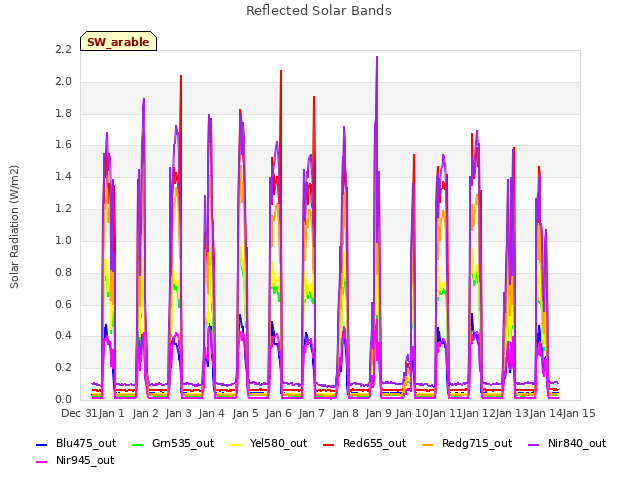Click the Jan 6 x-axis tick label
This screenshot has width=640, height=480.
click(x=279, y=413)
